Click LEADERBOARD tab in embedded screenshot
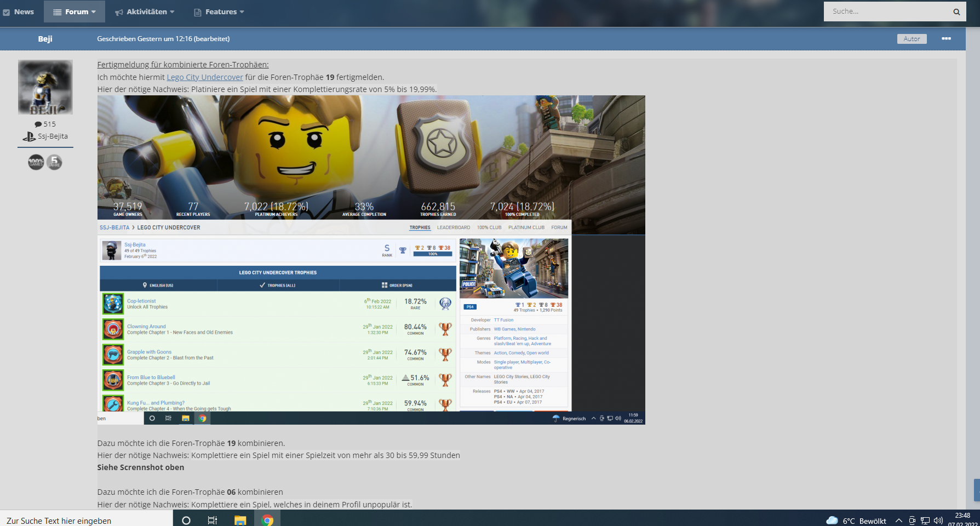980x526 pixels. 454,227
